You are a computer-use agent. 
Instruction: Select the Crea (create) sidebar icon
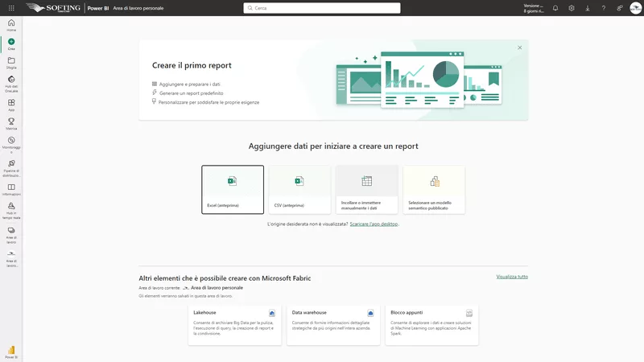(11, 44)
